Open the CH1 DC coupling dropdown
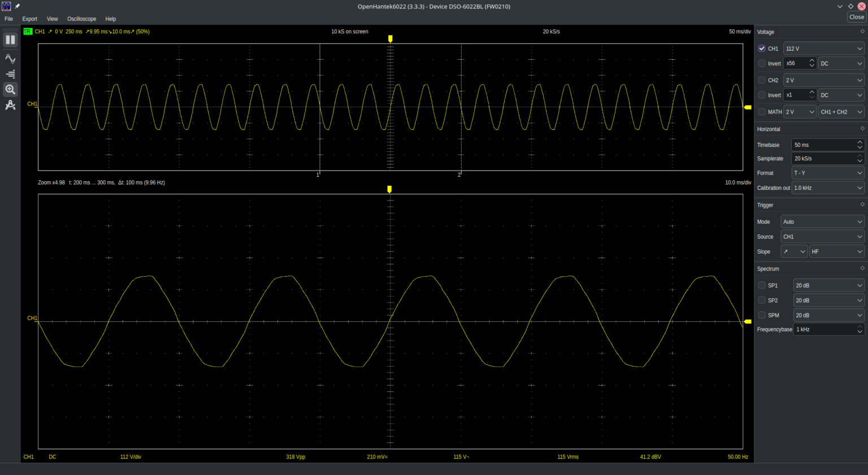Screen dimensions: 868x475 (841, 63)
